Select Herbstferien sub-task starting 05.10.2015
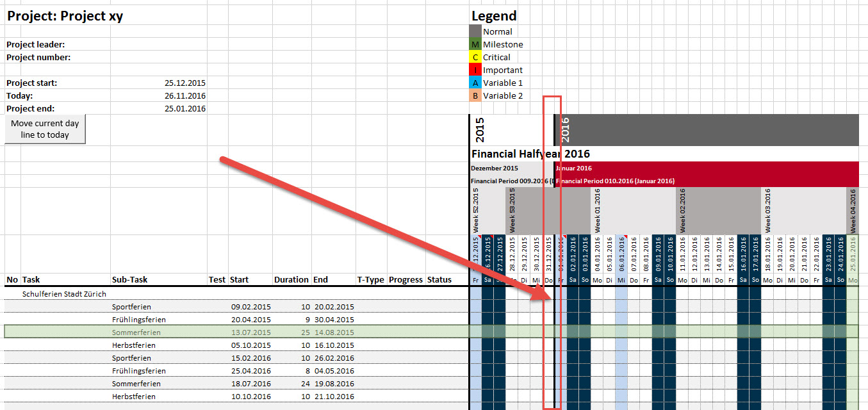 134,345
